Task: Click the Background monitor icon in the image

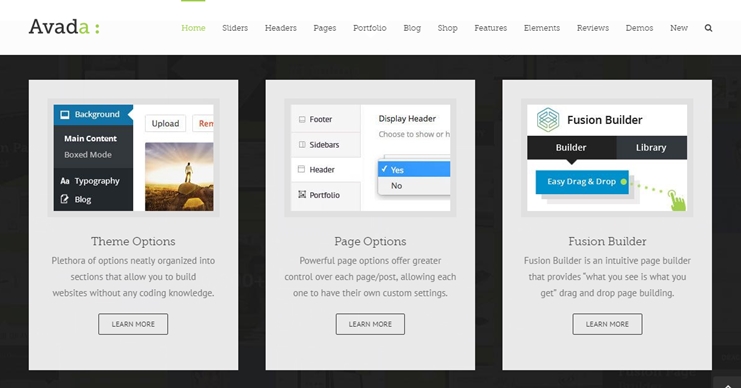Action: tap(65, 114)
